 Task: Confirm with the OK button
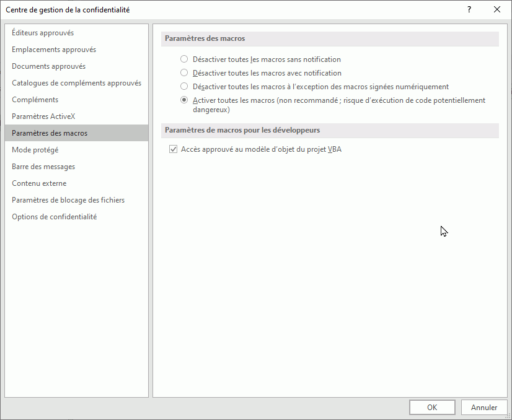(x=432, y=407)
